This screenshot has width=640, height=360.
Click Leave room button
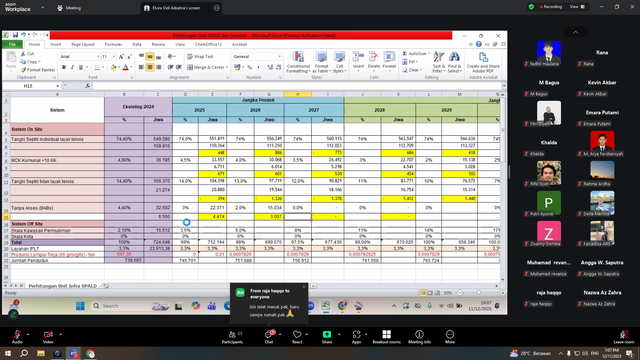624,337
